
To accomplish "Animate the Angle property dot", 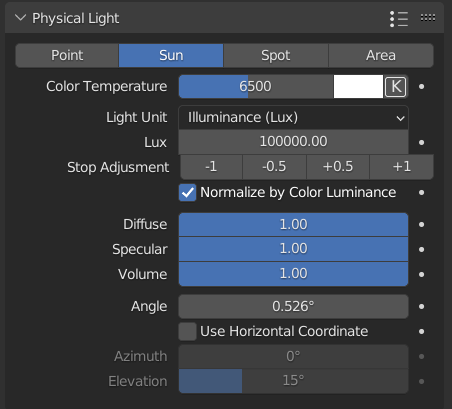I will [422, 306].
